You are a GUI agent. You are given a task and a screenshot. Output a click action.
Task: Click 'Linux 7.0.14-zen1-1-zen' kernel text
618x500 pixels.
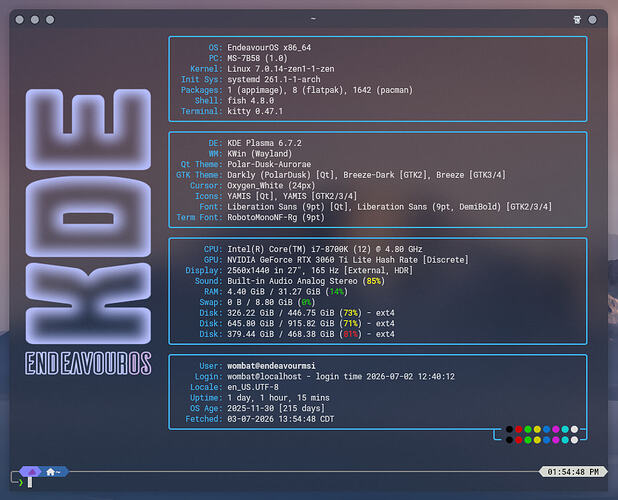(281, 69)
